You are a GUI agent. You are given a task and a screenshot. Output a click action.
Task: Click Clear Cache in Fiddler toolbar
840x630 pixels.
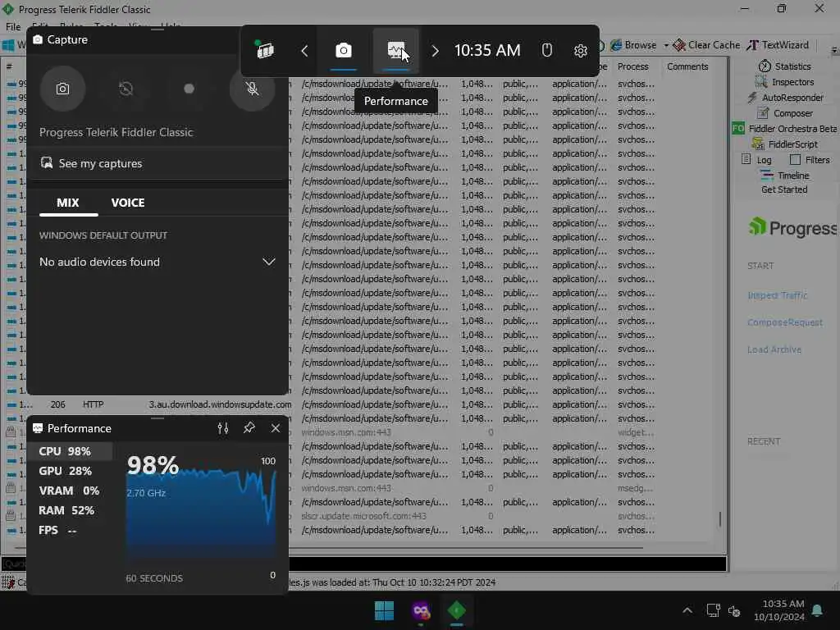[706, 45]
